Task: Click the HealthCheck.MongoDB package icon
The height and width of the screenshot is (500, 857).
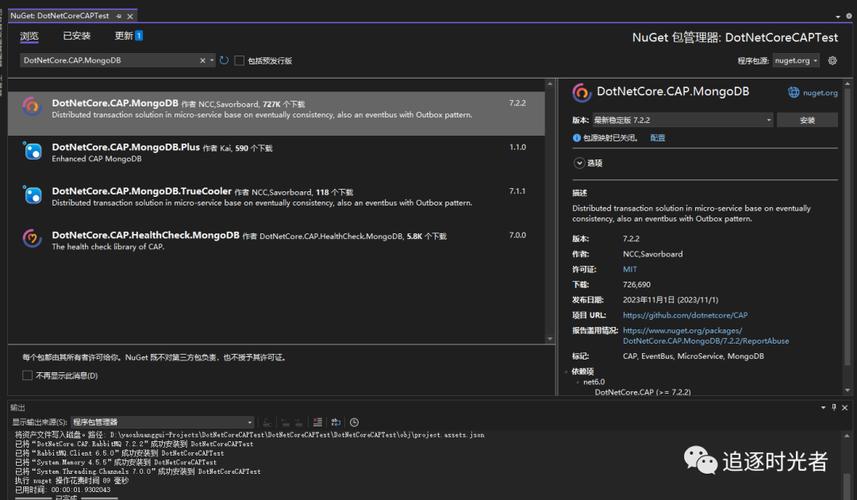Action: [x=32, y=238]
